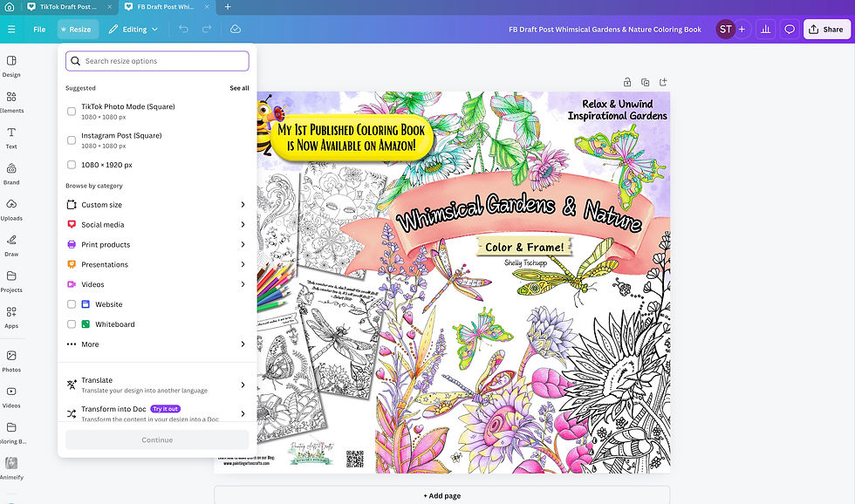
Task: Select the QR code on canvas
Action: [x=354, y=459]
